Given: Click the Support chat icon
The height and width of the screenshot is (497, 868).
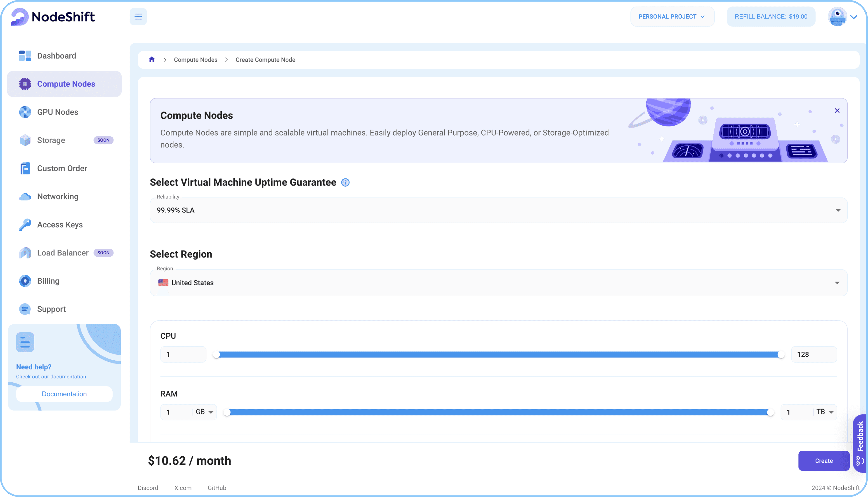Looking at the screenshot, I should (x=25, y=309).
